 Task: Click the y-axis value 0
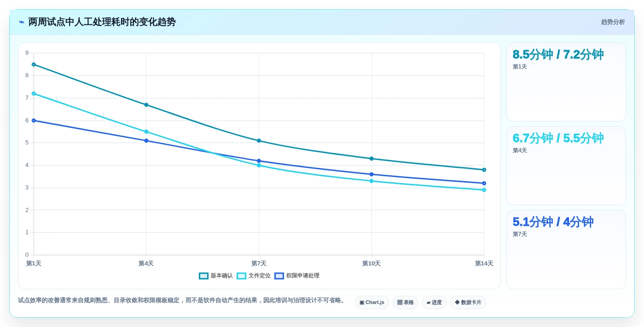coord(27,255)
